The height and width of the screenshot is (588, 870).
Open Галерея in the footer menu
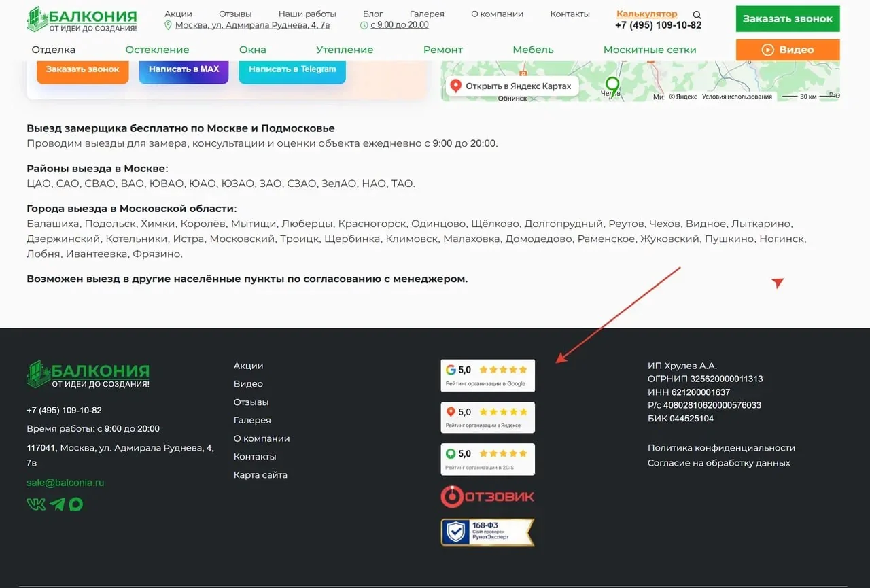tap(252, 420)
